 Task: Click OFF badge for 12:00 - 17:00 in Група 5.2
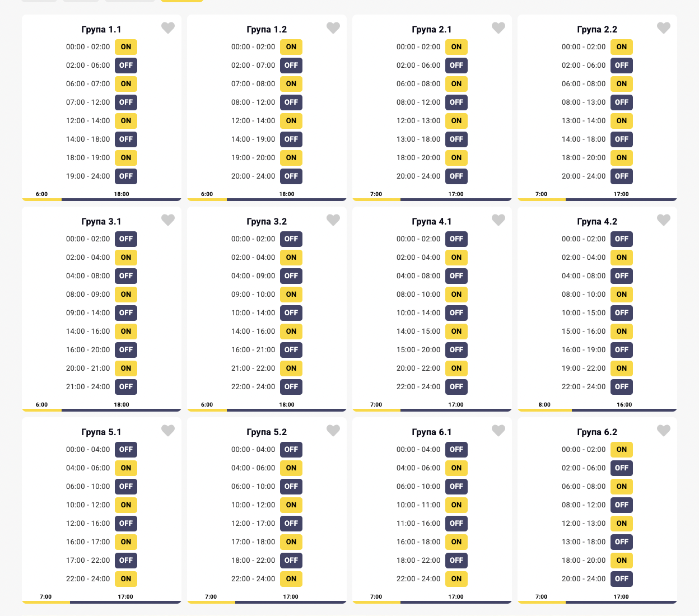(291, 524)
